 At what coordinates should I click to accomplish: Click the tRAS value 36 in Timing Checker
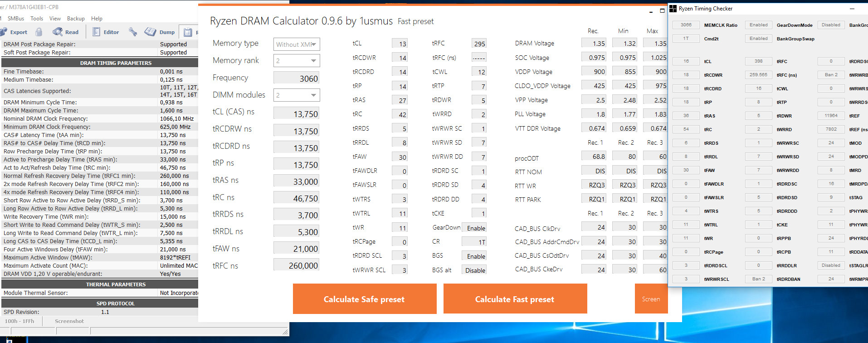(x=686, y=116)
